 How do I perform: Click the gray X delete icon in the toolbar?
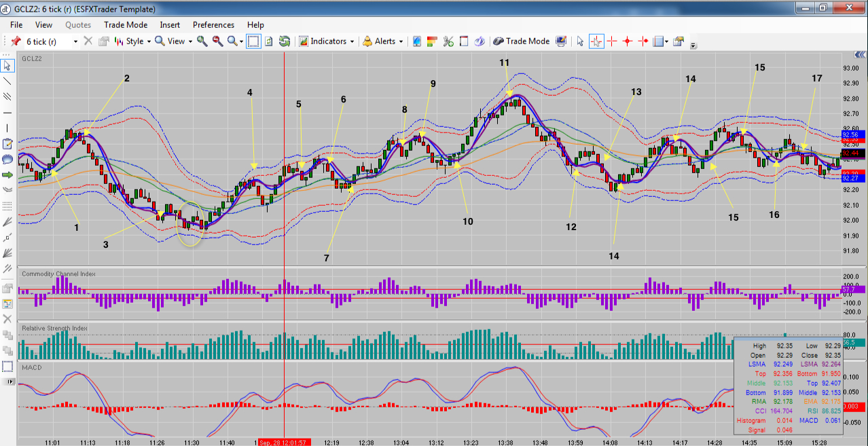(x=88, y=41)
